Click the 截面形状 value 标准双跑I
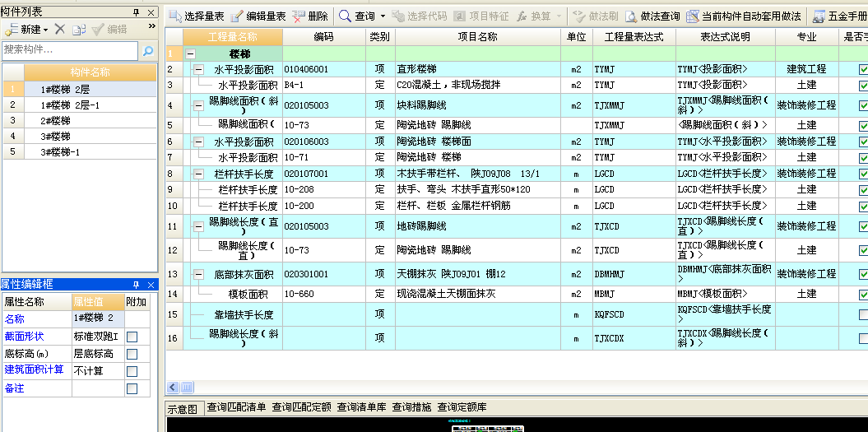The image size is (868, 432). point(98,337)
